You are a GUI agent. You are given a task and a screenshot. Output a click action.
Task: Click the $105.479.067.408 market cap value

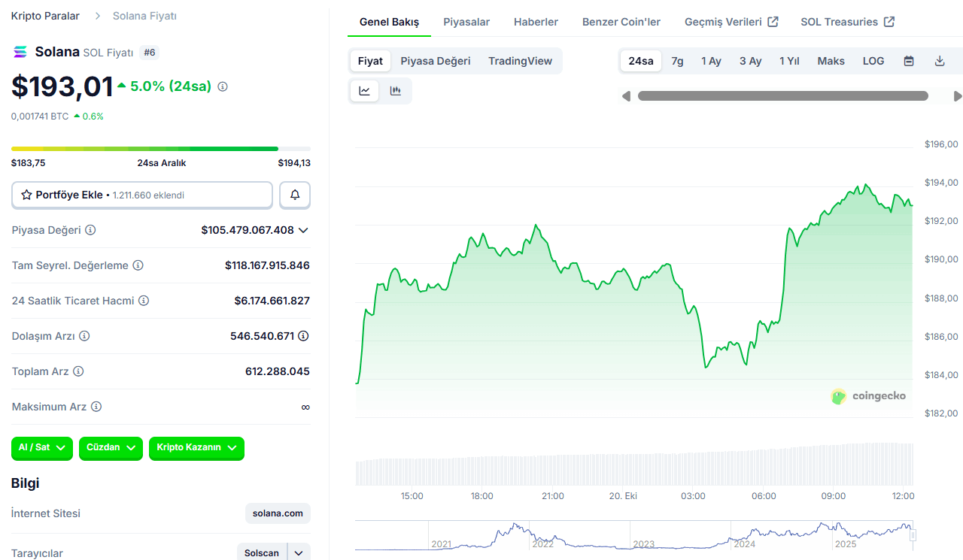248,230
